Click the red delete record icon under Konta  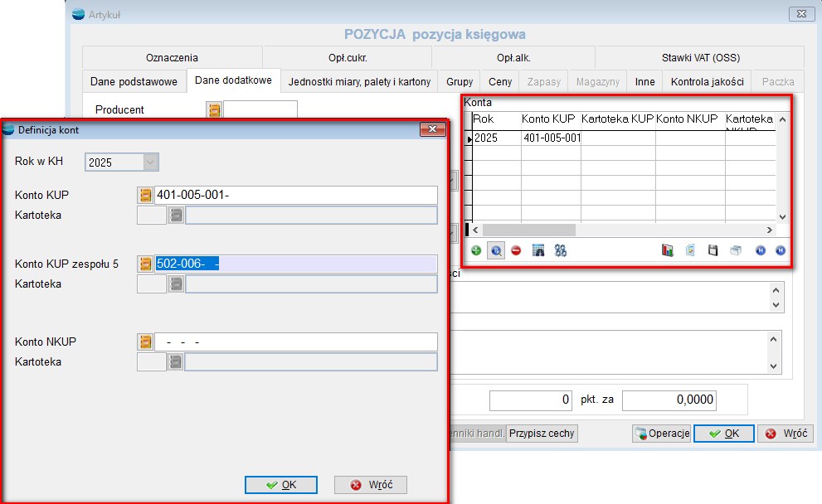point(516,250)
